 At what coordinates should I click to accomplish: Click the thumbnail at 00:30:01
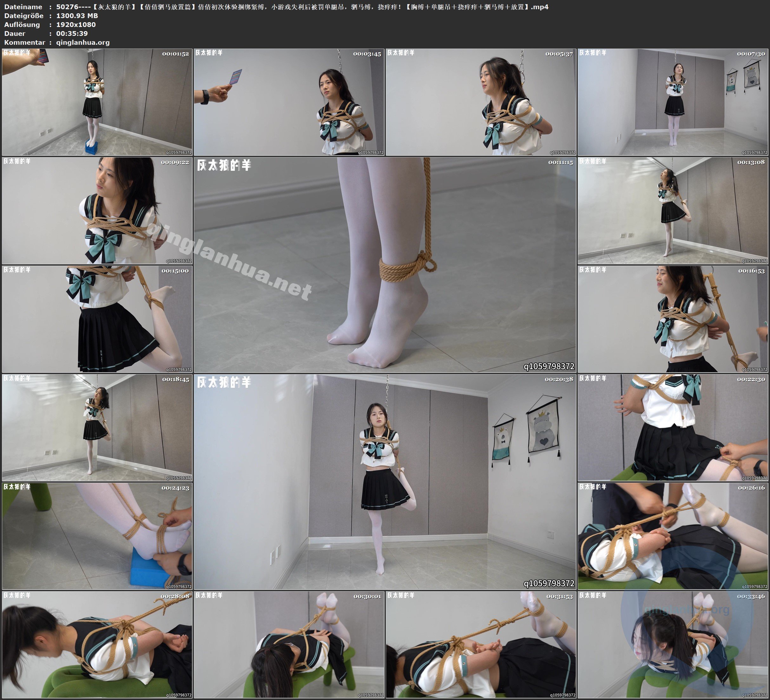[x=289, y=644]
